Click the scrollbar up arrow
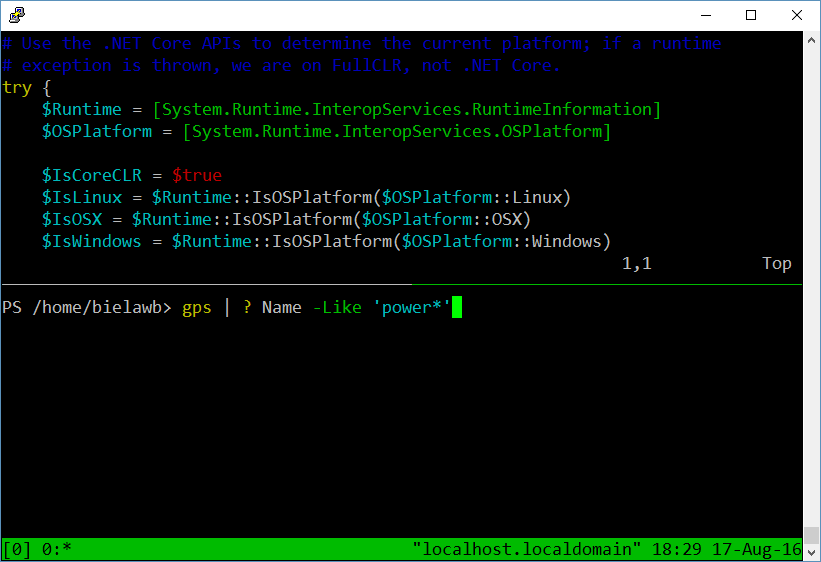The height and width of the screenshot is (562, 821). (x=811, y=40)
